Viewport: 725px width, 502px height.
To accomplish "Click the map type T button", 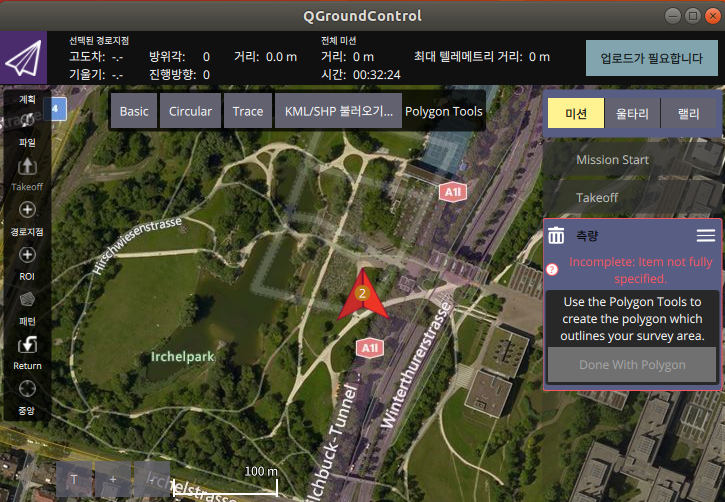I will pyautogui.click(x=74, y=479).
